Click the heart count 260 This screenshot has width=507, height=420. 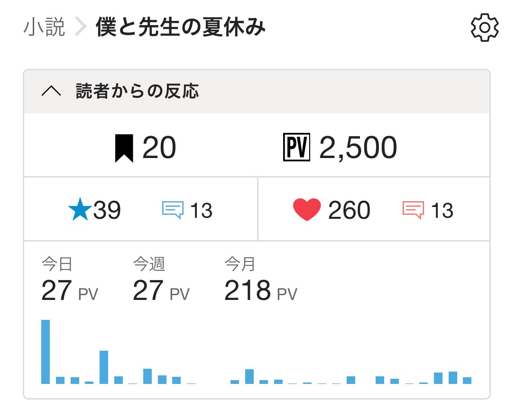click(349, 210)
